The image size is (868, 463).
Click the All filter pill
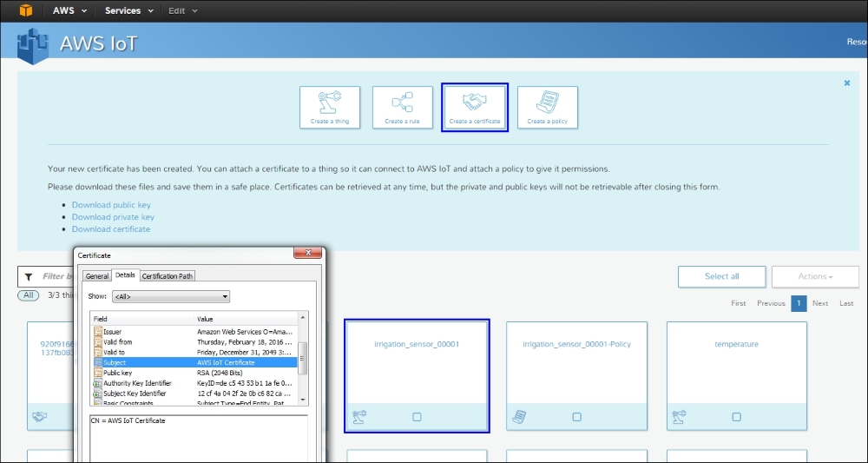pos(29,295)
